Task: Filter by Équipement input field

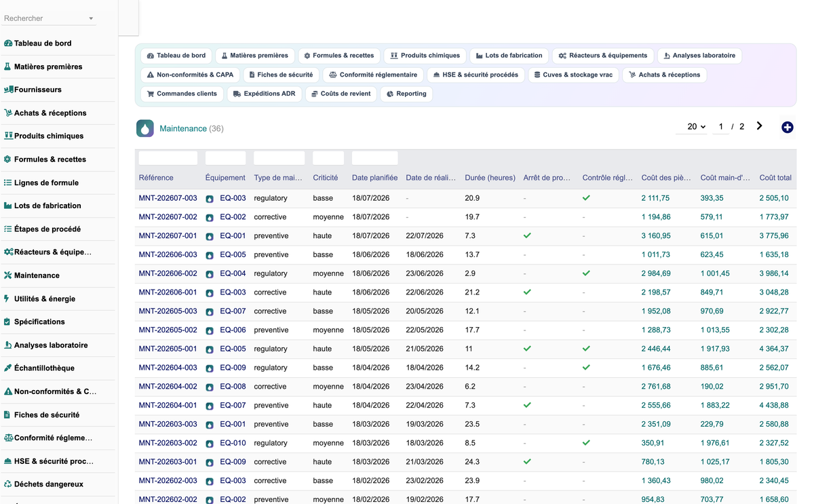Action: point(225,158)
